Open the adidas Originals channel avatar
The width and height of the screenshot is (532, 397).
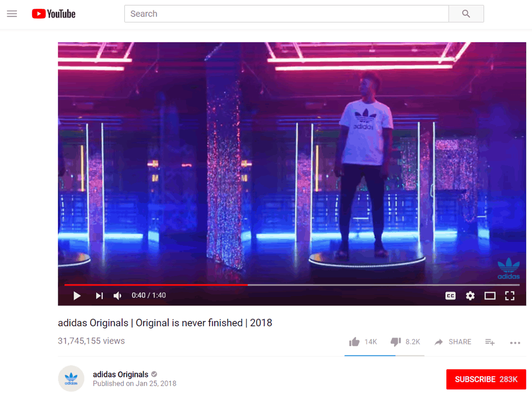[x=71, y=378]
